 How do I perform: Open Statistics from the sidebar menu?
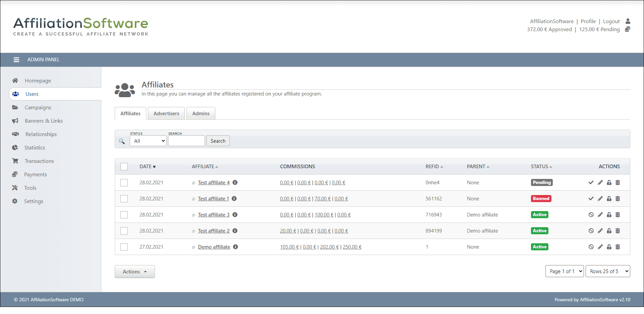[x=35, y=148]
